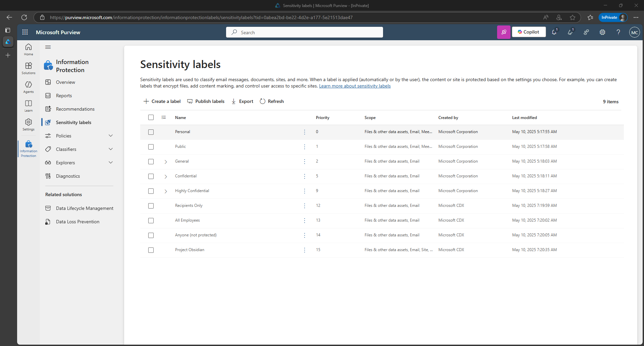The height and width of the screenshot is (346, 644).
Task: Open Learn in the left rail
Action: pos(29,106)
